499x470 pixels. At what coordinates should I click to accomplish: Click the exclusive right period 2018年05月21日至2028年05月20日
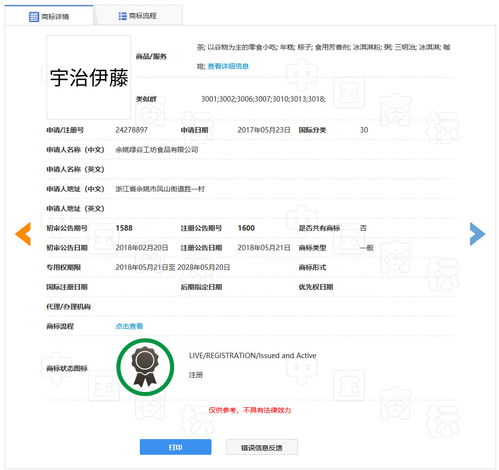coord(173,267)
